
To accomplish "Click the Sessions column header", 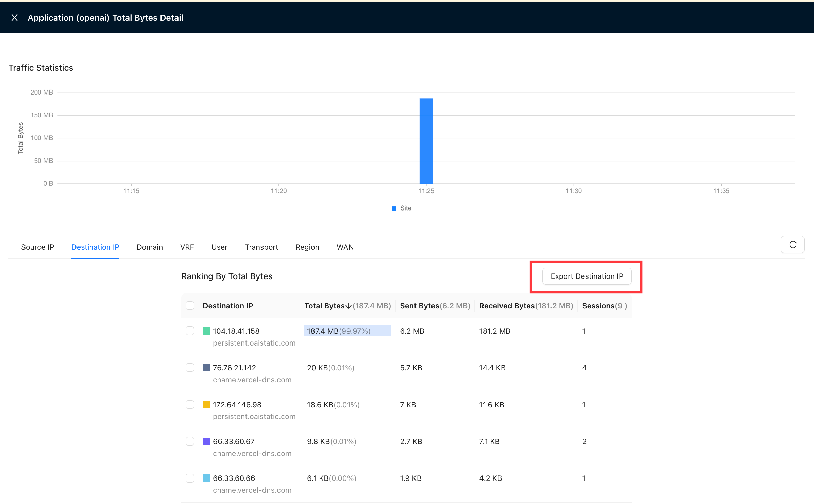I will pyautogui.click(x=605, y=306).
